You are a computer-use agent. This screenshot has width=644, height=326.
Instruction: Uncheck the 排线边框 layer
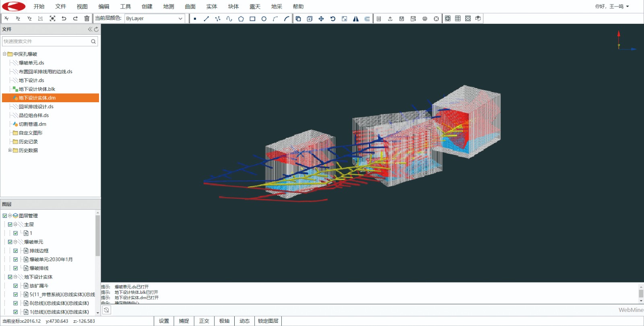(16, 251)
